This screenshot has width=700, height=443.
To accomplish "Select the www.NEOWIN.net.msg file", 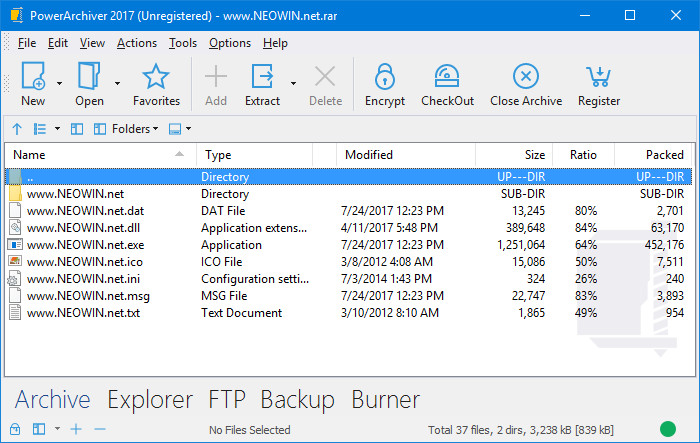I will [x=349, y=296].
